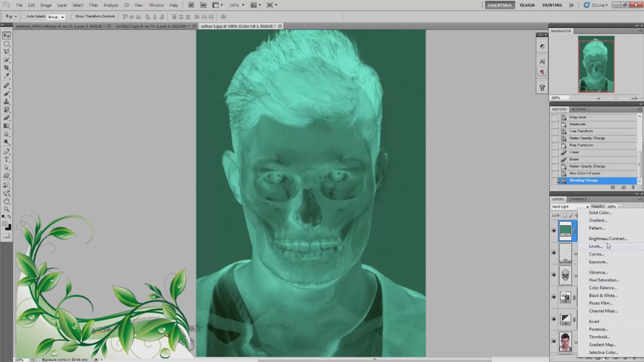Click the Photoshop logo in the application bar
The width and height of the screenshot is (644, 362).
[x=6, y=5]
